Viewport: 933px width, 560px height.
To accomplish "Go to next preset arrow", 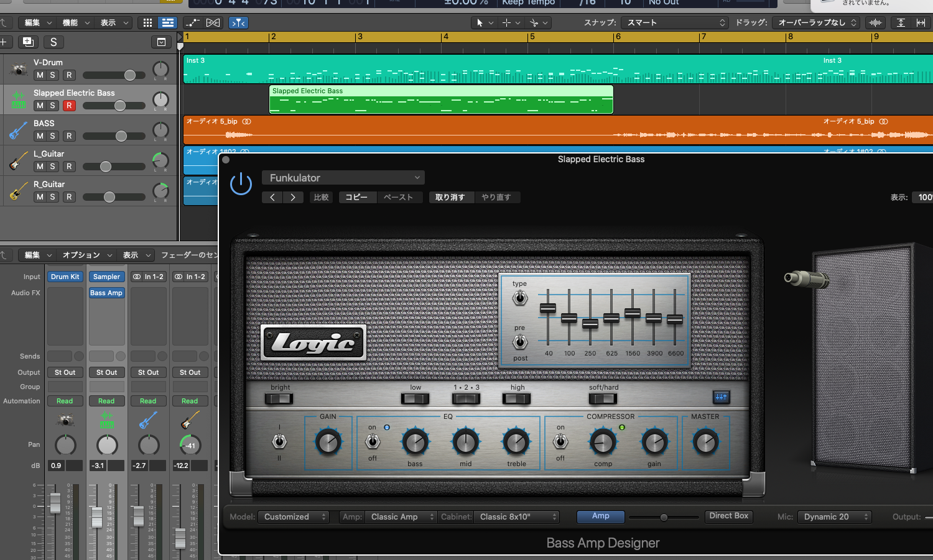I will click(x=293, y=197).
